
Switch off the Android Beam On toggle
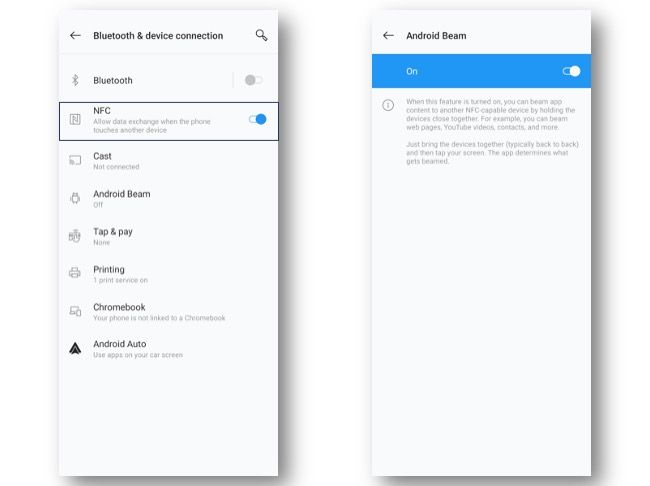point(571,71)
